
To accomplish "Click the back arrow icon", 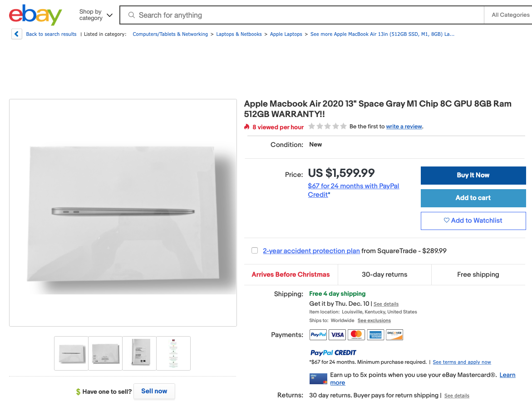I will pyautogui.click(x=17, y=34).
